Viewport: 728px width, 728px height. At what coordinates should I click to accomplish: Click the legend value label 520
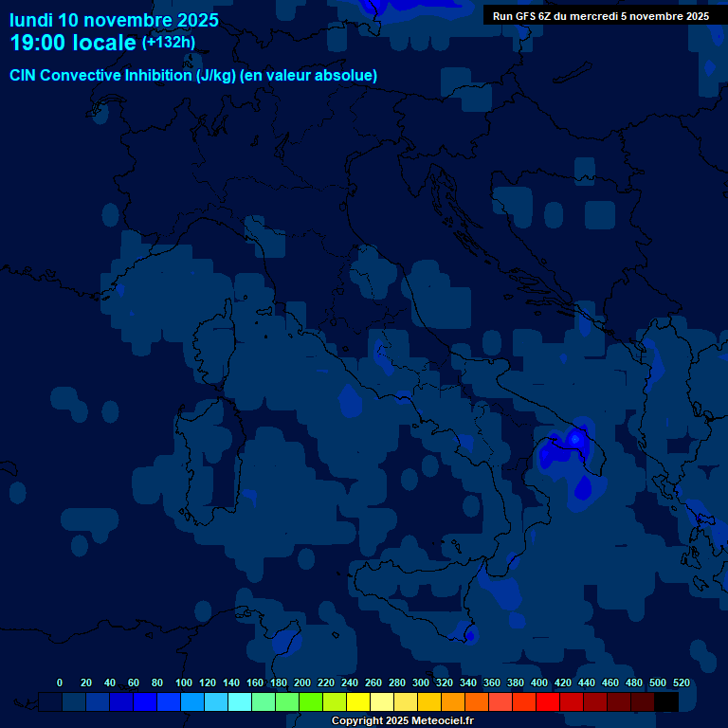coord(681,682)
